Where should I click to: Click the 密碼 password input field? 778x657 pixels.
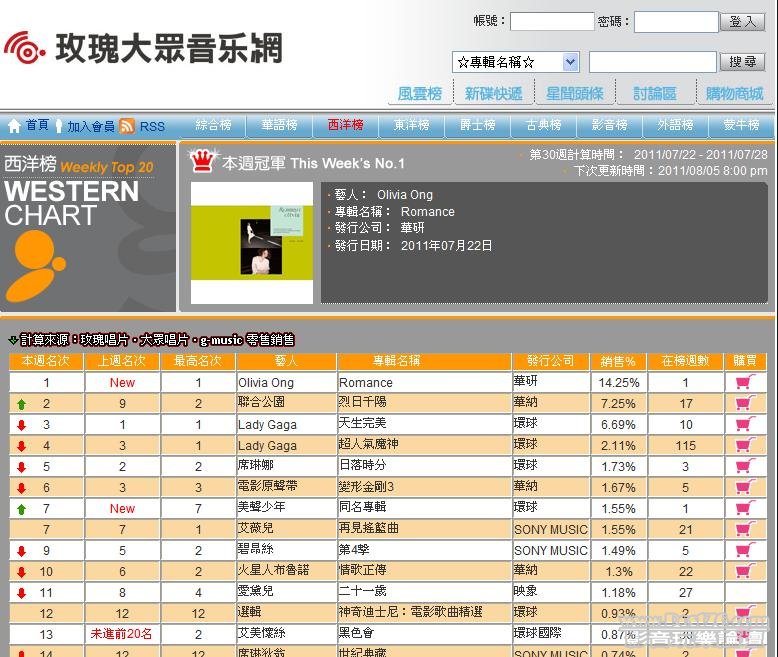coord(676,22)
